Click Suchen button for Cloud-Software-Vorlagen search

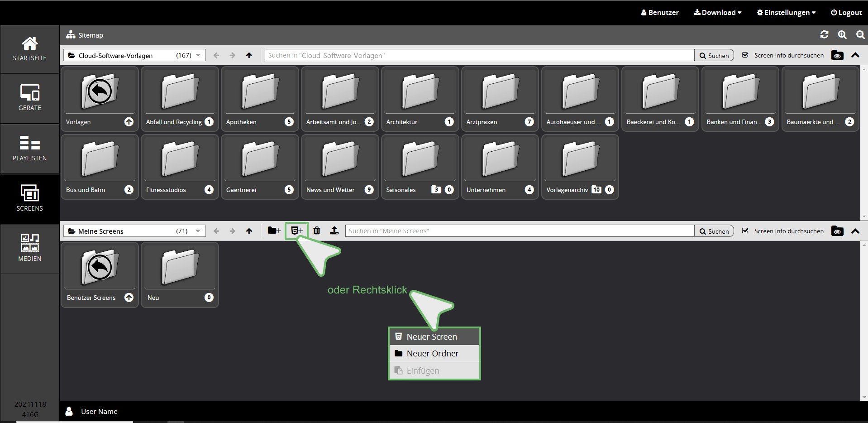click(x=714, y=55)
